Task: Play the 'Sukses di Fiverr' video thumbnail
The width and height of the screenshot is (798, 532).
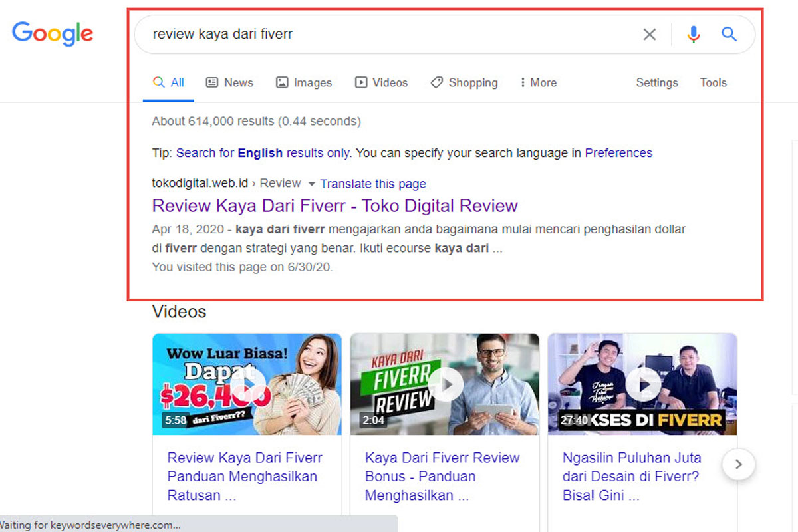Action: click(x=642, y=384)
